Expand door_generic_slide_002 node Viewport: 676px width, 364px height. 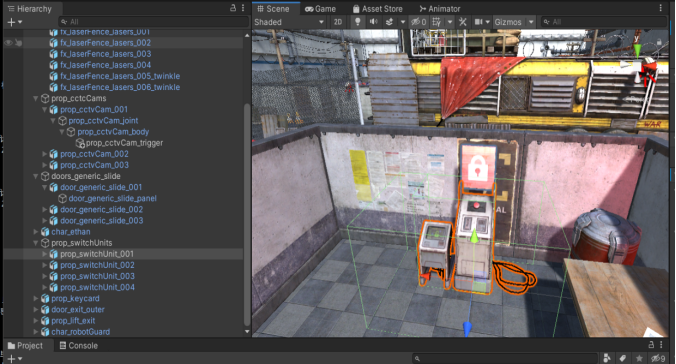(x=44, y=210)
